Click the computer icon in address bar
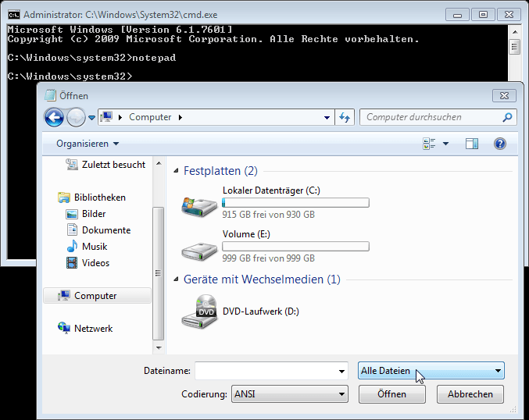This screenshot has height=420, width=529. tap(106, 117)
